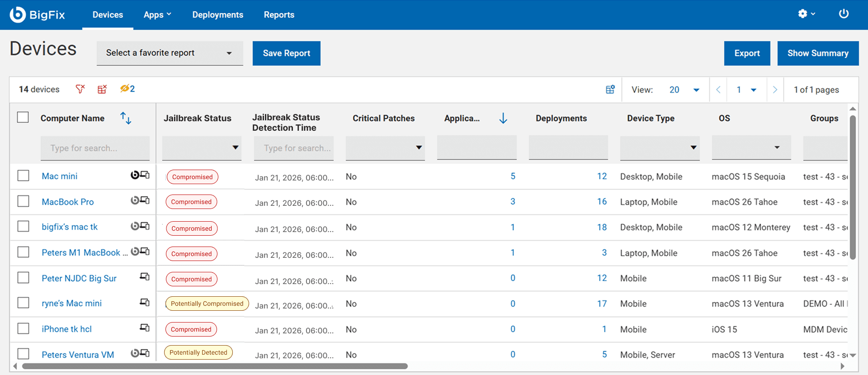
Task: Click the Deployments filter field
Action: (568, 147)
